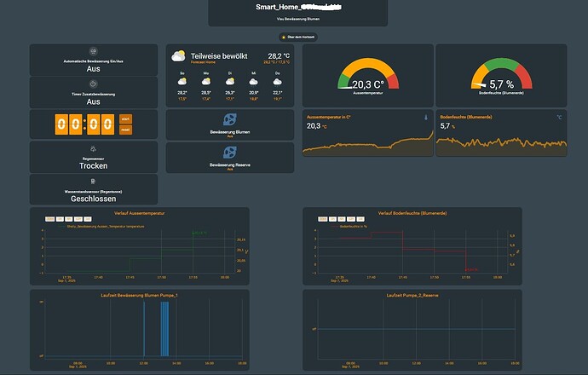This screenshot has width=588, height=375.
Task: Click the partly cloudy weather icon
Action: 178,56
